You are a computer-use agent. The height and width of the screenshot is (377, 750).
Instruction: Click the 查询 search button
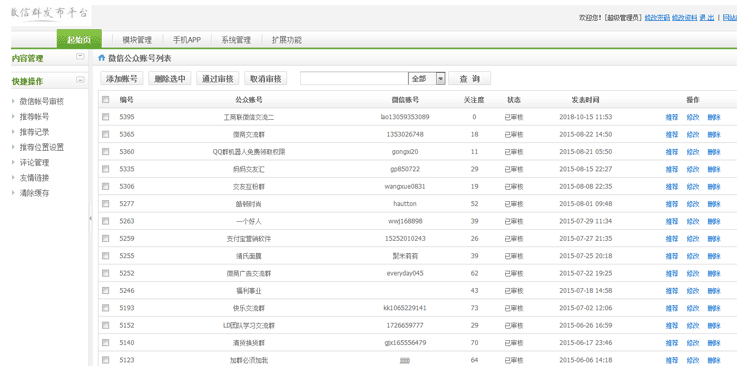click(x=469, y=78)
